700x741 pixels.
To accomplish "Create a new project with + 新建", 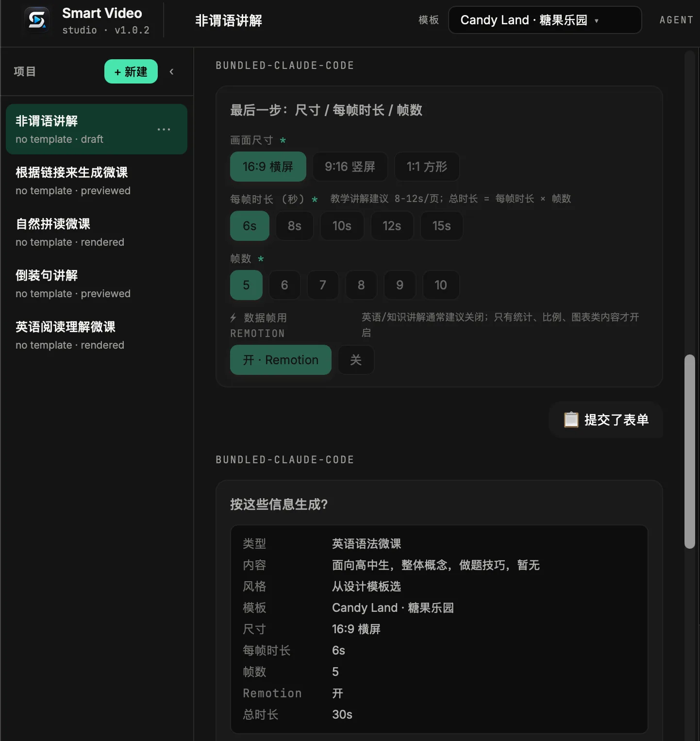I will (x=131, y=71).
